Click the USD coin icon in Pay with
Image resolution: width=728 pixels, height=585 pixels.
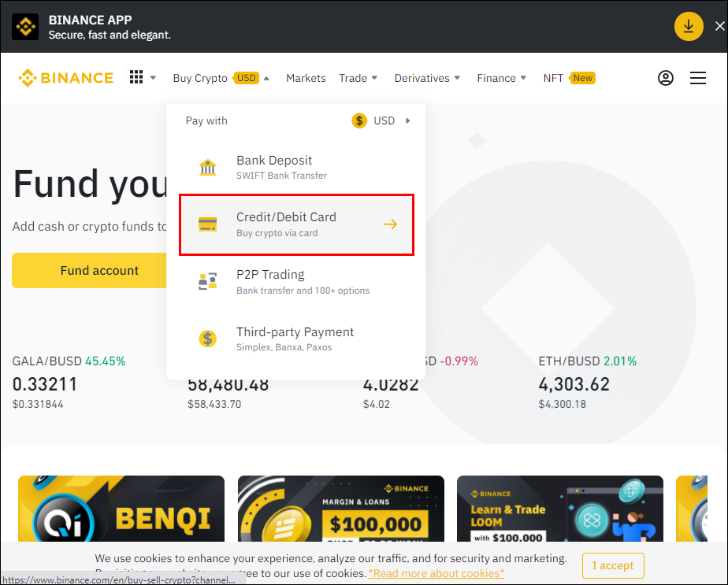359,120
